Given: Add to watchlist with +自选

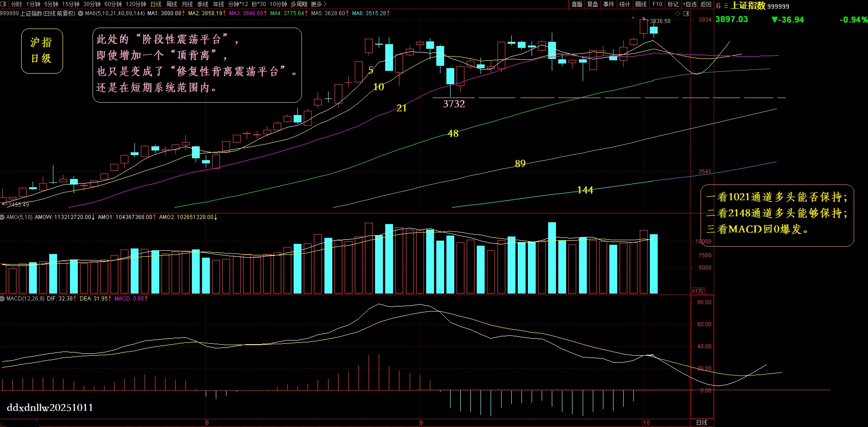Looking at the screenshot, I should point(689,4).
